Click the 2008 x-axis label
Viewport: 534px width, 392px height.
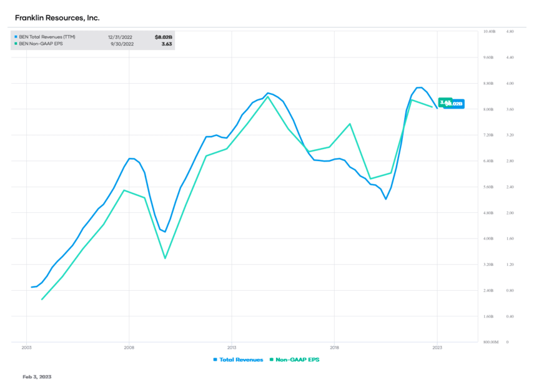(129, 348)
